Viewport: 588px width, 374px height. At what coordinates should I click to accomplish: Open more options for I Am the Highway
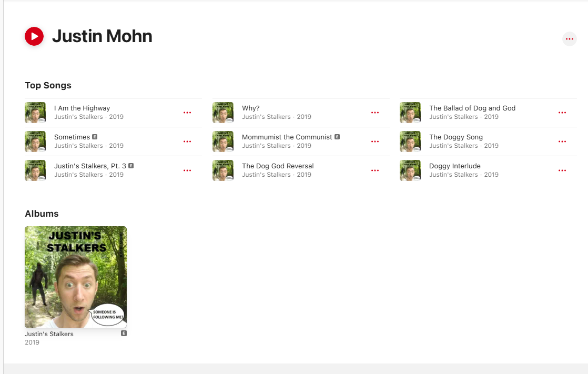point(187,113)
